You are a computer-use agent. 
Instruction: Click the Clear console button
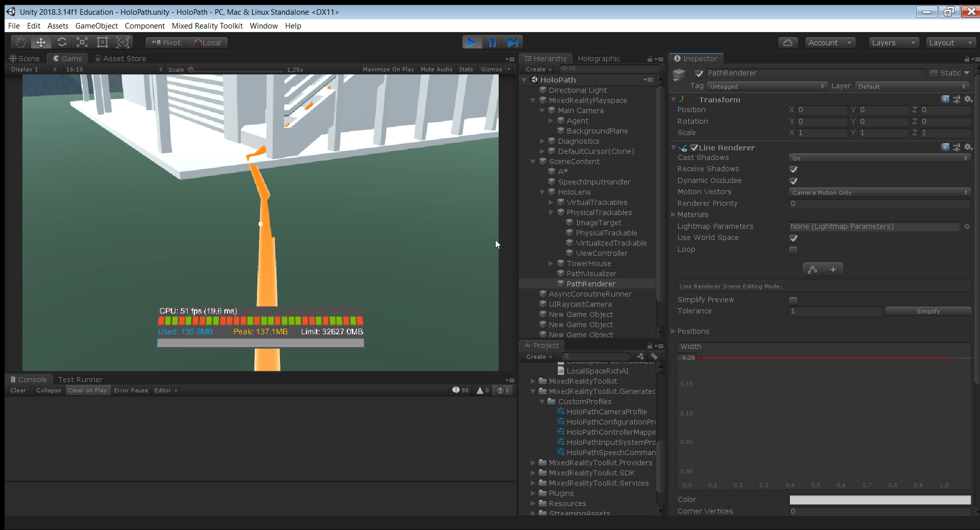tap(18, 390)
